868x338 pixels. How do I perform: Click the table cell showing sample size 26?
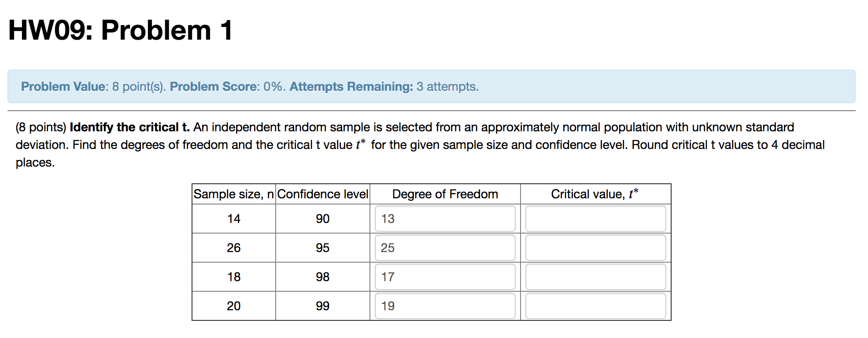coord(233,248)
